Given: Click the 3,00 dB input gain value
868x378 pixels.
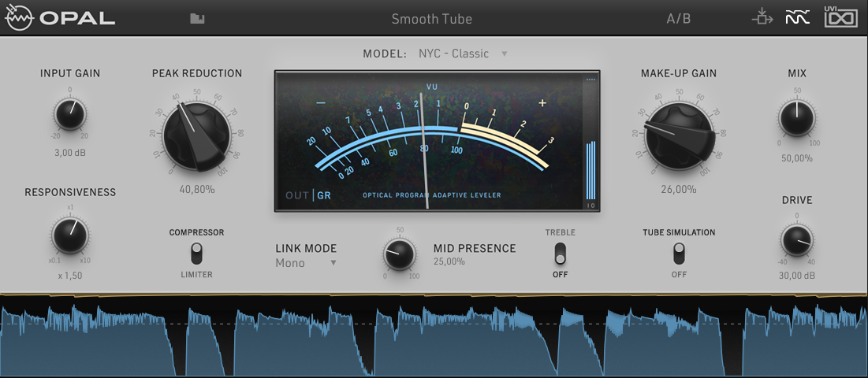Looking at the screenshot, I should point(69,153).
